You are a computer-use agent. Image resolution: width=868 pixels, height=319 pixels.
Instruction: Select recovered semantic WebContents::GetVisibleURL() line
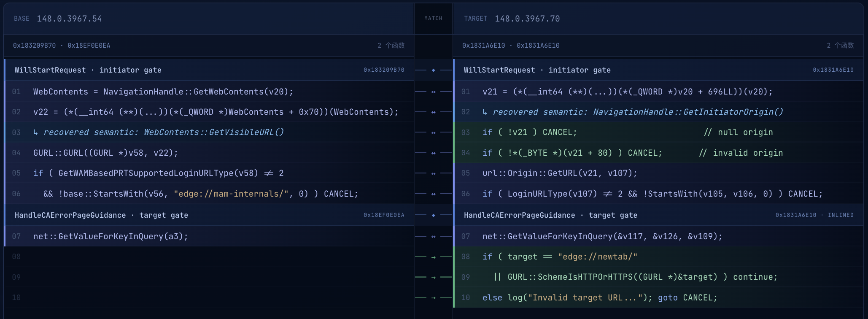(209, 132)
